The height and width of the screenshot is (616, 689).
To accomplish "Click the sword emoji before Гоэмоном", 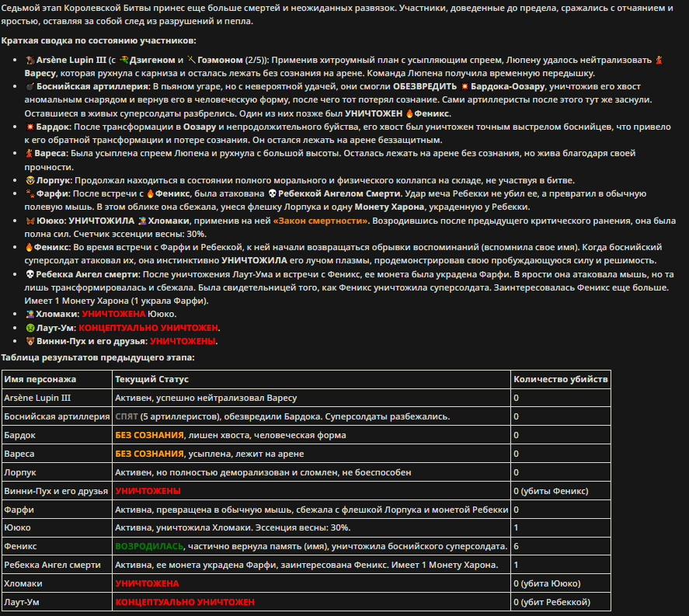I will pos(191,60).
